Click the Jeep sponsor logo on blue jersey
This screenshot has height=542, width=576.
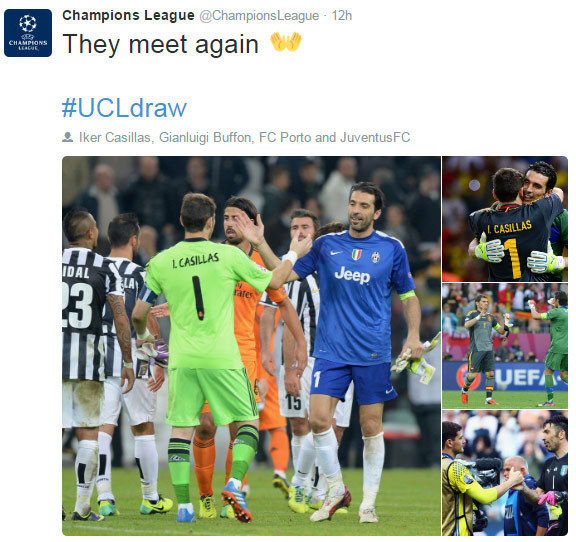click(352, 275)
